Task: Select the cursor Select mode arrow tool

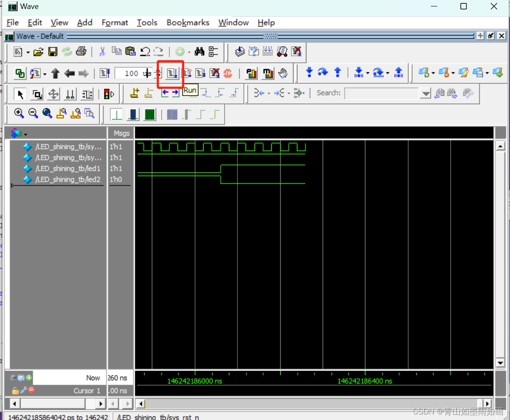Action: point(20,94)
